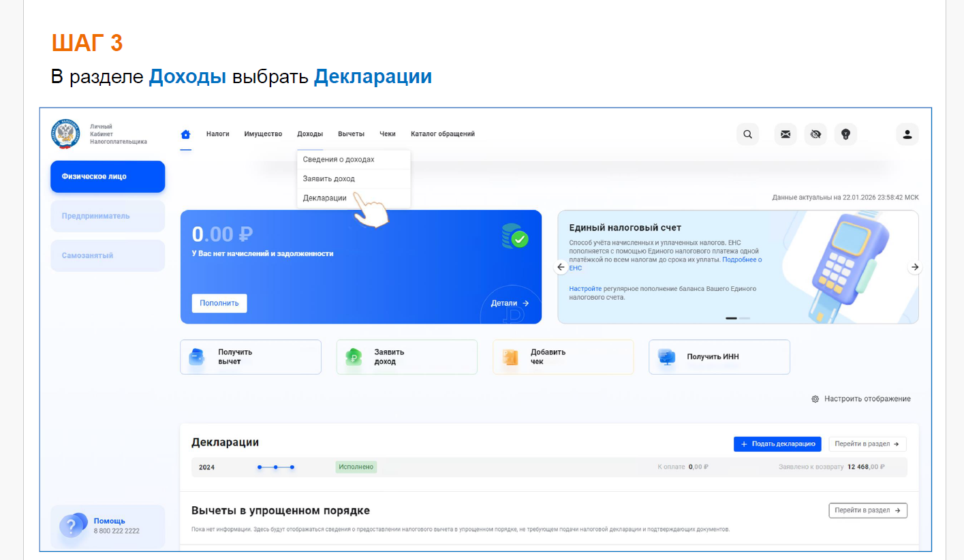Viewport: 964px width, 560px height.
Task: Click Подать декларацию button
Action: coord(777,444)
